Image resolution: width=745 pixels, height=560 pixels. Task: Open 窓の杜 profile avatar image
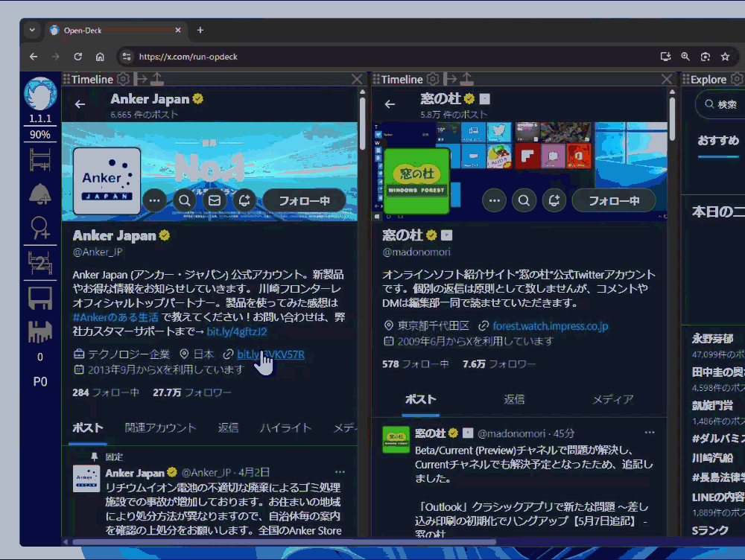point(416,181)
